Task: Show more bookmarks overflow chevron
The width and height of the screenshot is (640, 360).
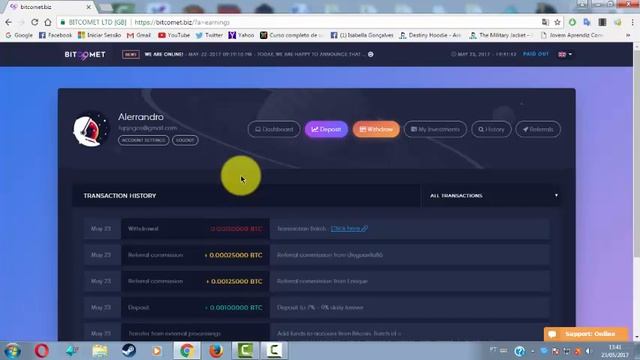Action: pyautogui.click(x=628, y=36)
